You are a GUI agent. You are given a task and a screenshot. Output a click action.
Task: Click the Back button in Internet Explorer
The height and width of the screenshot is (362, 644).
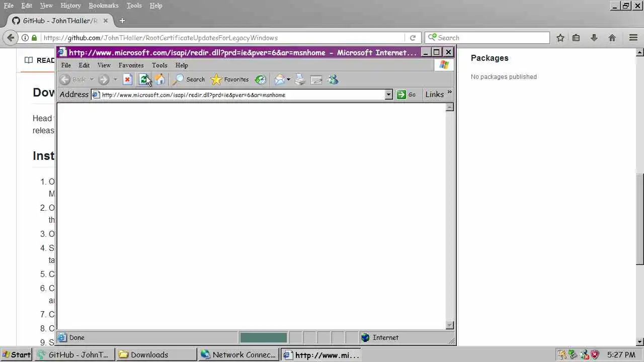click(x=72, y=79)
